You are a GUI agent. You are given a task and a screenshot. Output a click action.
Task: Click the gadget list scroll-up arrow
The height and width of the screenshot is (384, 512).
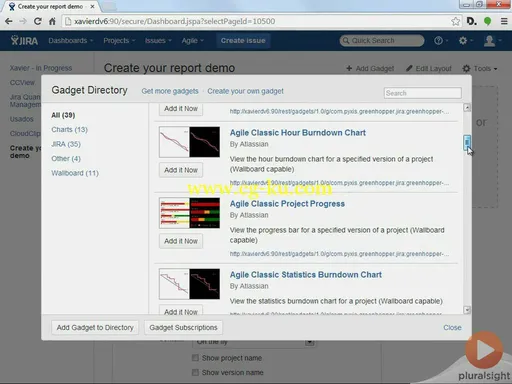click(467, 108)
